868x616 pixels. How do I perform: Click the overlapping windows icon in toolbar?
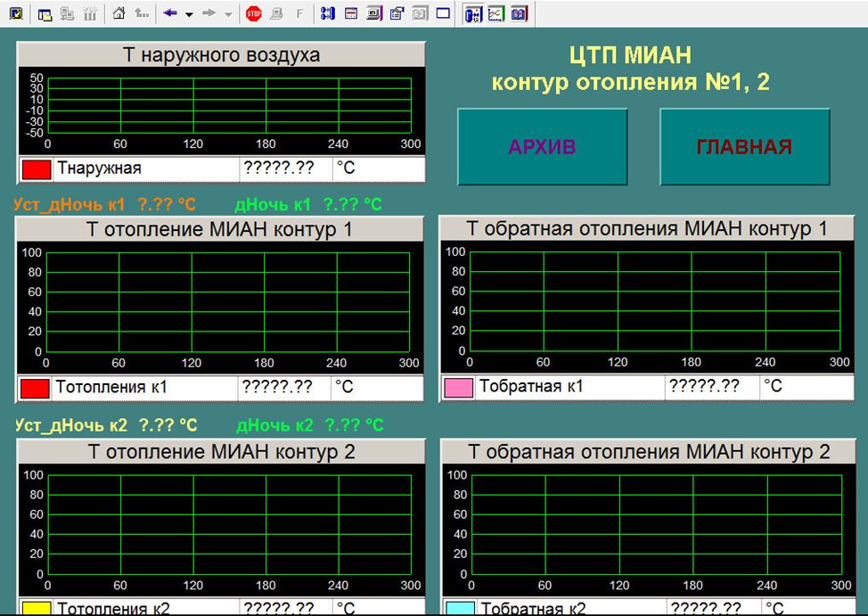click(x=45, y=13)
